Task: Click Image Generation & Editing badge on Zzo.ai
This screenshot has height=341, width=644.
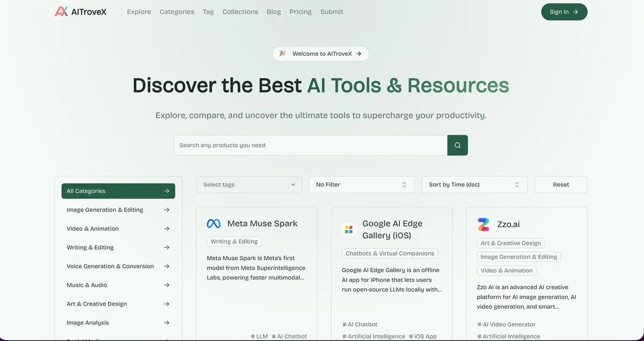Action: click(x=519, y=257)
